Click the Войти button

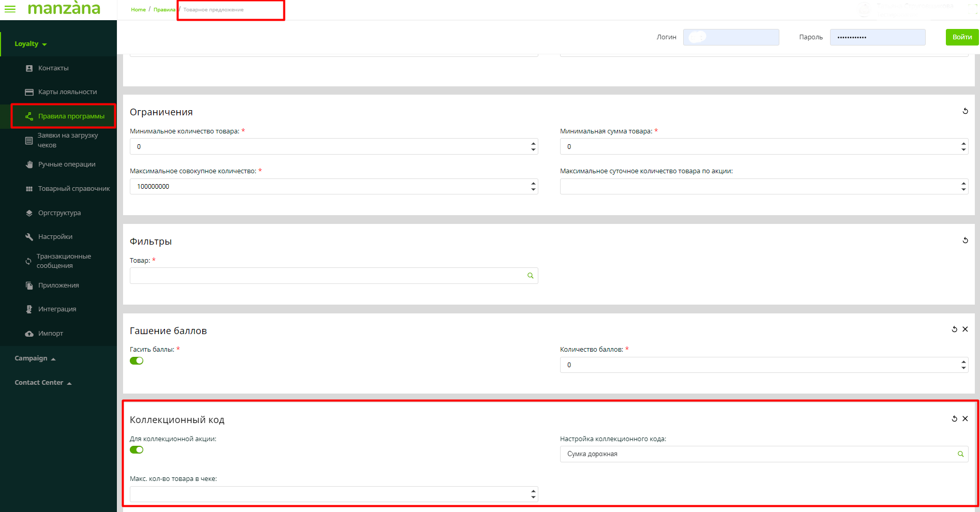coord(962,37)
